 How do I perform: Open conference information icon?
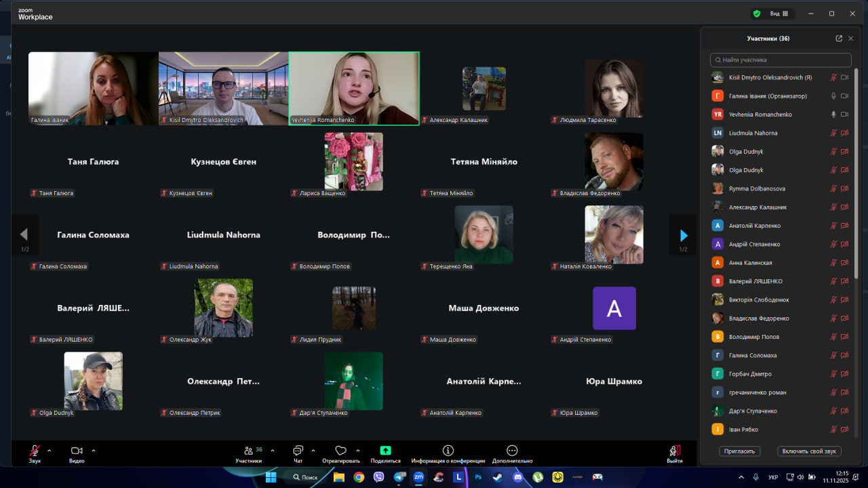click(x=448, y=451)
